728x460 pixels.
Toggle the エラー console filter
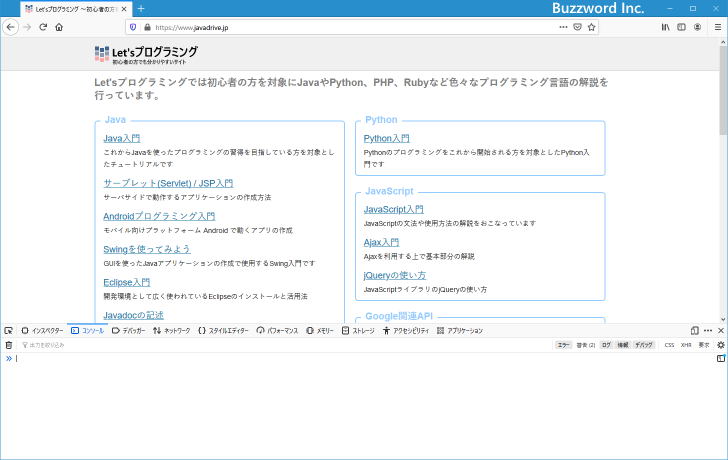(x=564, y=345)
